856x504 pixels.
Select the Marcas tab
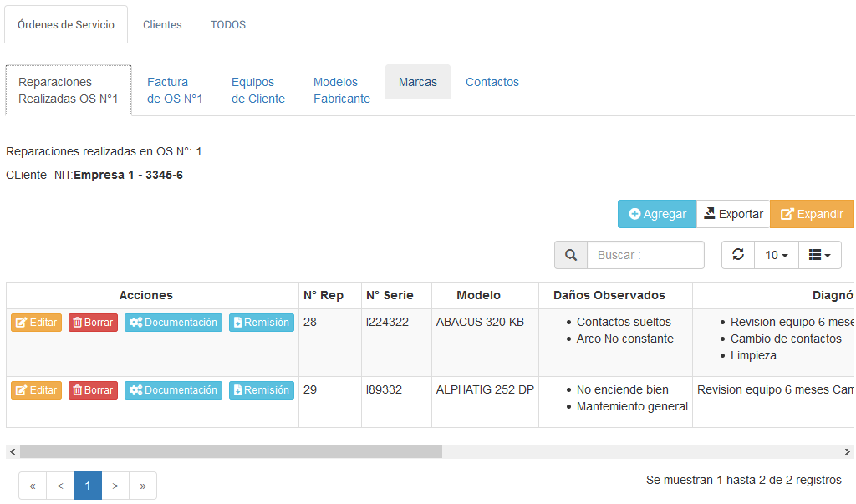(418, 82)
